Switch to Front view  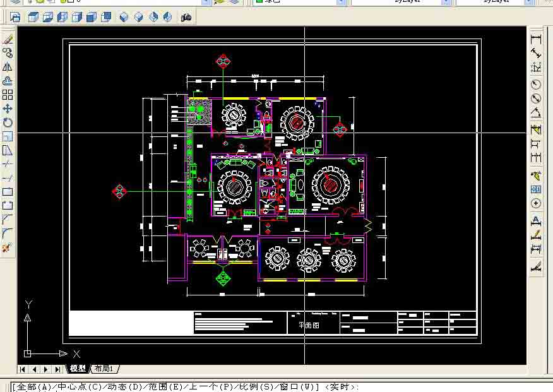pyautogui.click(x=92, y=17)
